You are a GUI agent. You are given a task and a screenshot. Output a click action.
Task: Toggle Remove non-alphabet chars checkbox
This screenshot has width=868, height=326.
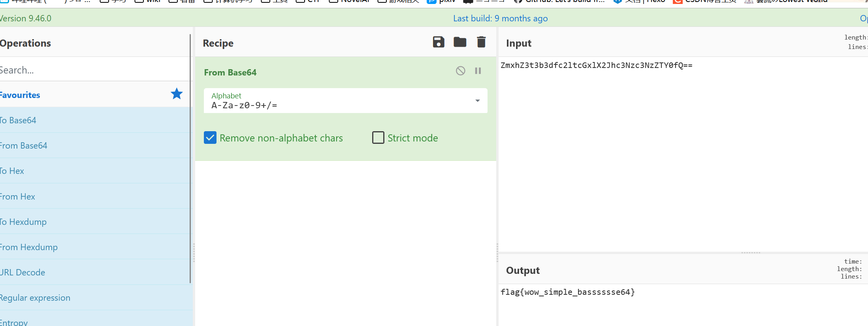coord(210,138)
